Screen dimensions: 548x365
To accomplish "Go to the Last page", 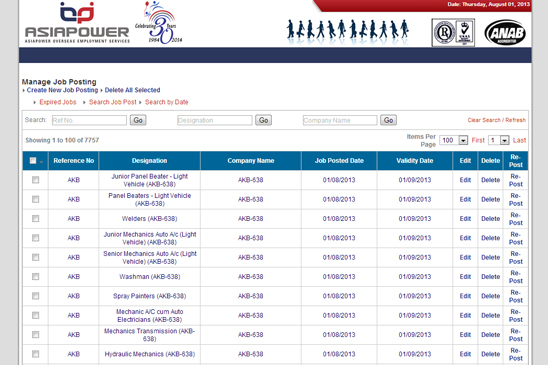I will point(519,140).
